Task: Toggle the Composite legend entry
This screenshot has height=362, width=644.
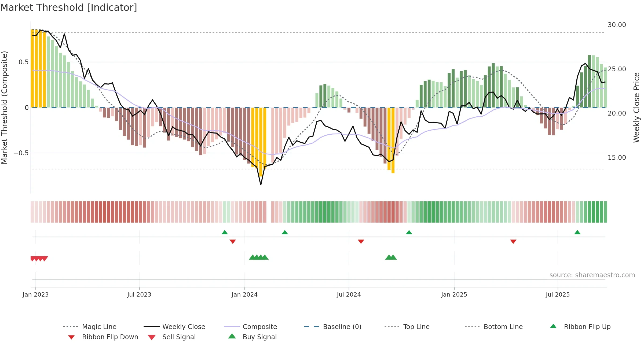Action: coord(250,327)
